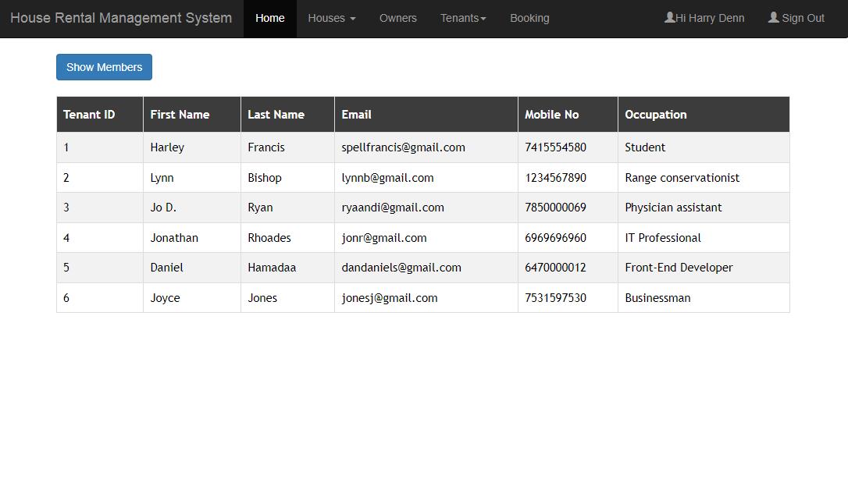
Task: Select the spellfrancis@gmail.com email cell
Action: pos(403,147)
